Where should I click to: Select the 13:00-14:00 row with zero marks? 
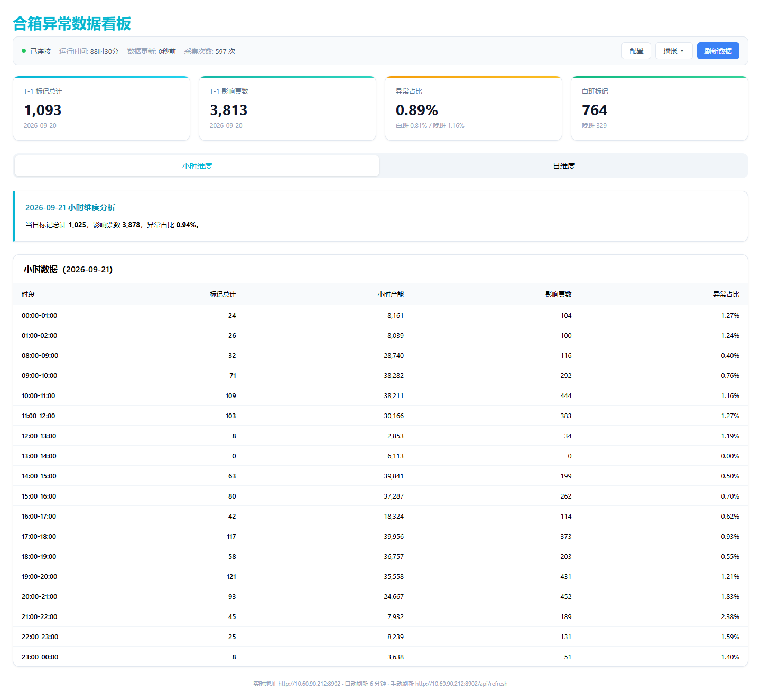[x=380, y=456]
